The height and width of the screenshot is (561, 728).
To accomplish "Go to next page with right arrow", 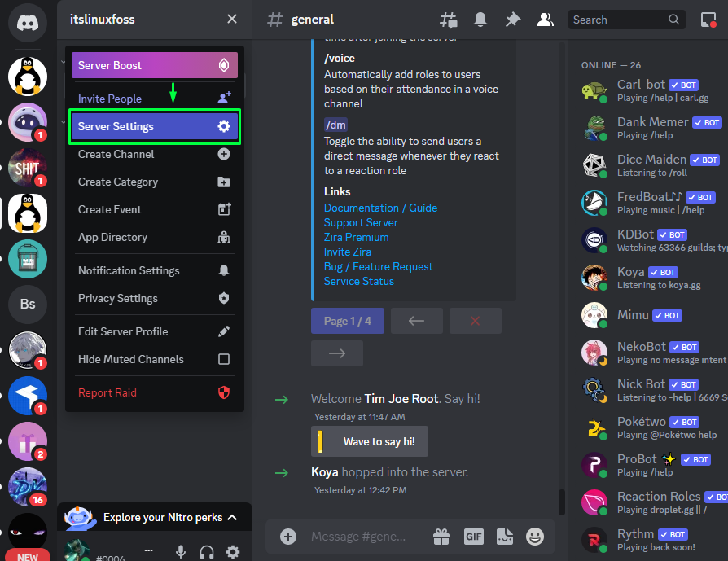I will 337,353.
